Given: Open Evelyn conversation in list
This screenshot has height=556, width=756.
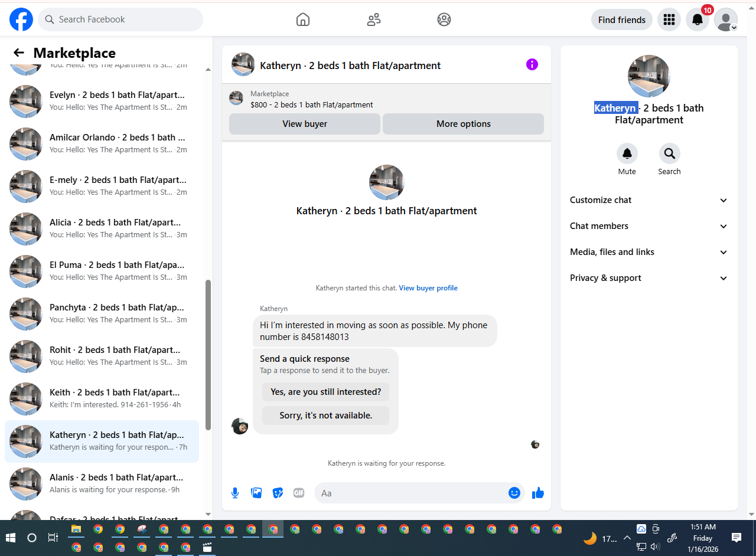Looking at the screenshot, I should point(102,101).
